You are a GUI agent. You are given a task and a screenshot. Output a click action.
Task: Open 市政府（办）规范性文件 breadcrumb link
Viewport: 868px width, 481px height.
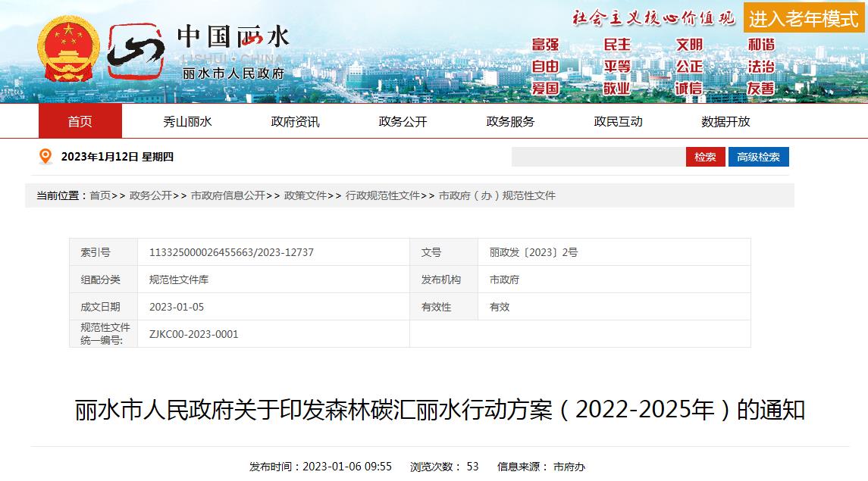point(497,195)
